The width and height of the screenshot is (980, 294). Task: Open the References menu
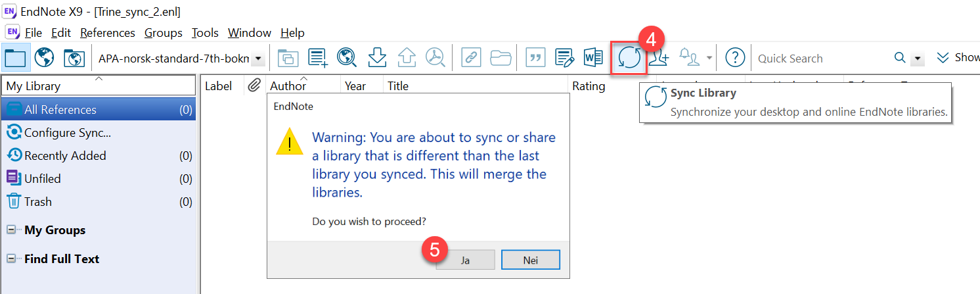(x=107, y=33)
